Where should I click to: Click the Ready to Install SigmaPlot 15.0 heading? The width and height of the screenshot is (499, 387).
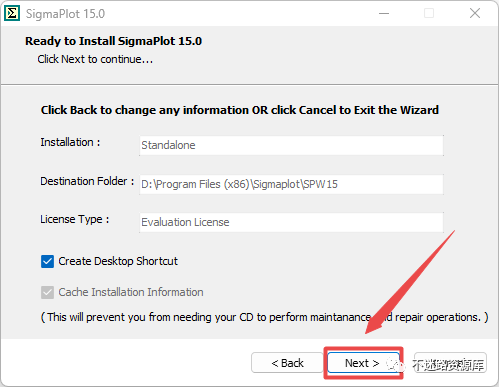(x=114, y=41)
